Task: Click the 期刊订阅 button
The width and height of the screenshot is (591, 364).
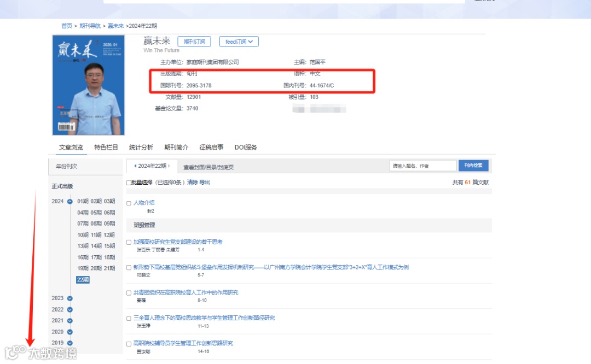Action: [194, 42]
